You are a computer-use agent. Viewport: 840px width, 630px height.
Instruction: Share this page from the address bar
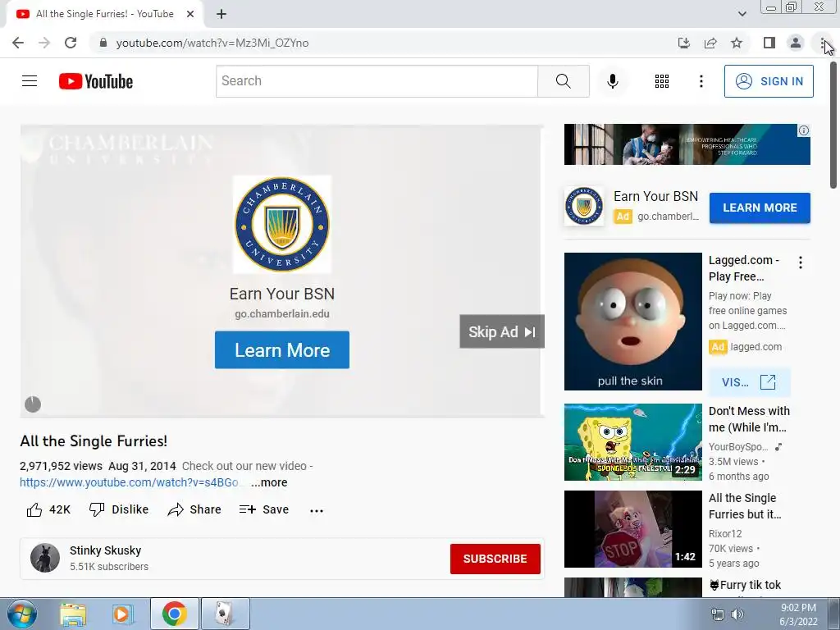click(710, 43)
